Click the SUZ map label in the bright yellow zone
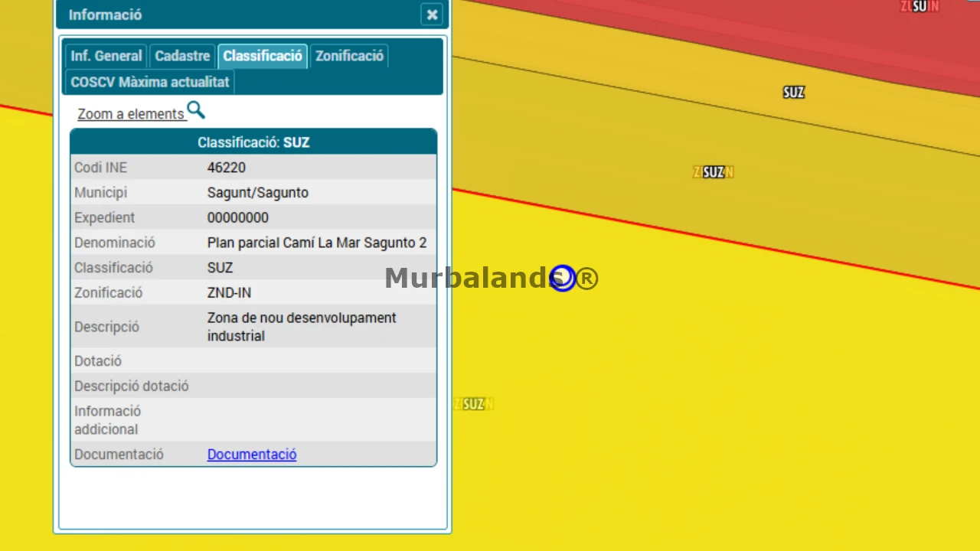This screenshot has height=551, width=980. tap(474, 404)
